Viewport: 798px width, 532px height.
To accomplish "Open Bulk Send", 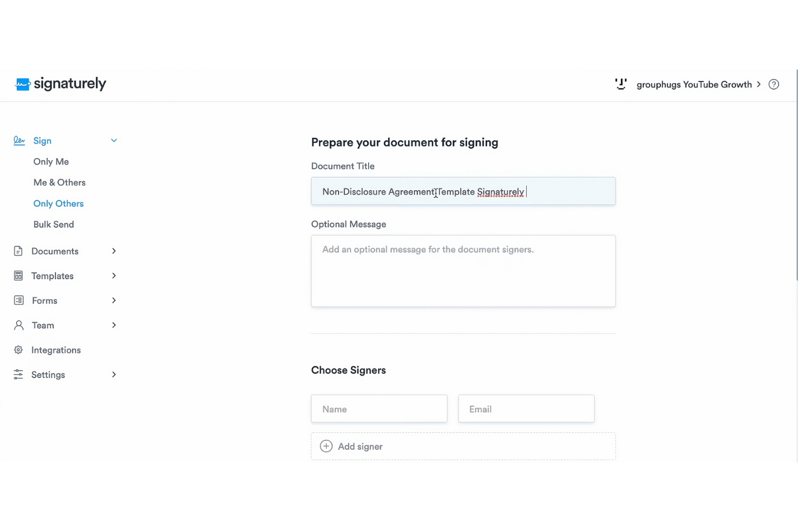I will coord(53,224).
